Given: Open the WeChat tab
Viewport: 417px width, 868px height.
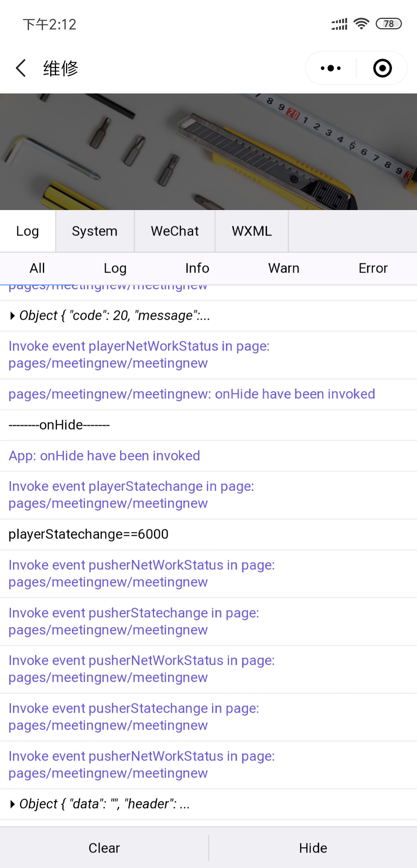Looking at the screenshot, I should click(x=175, y=231).
